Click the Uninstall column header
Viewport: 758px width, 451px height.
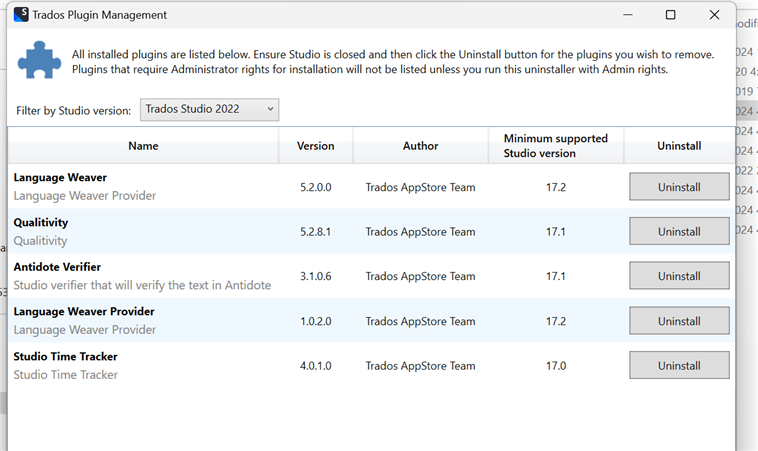[x=679, y=145]
